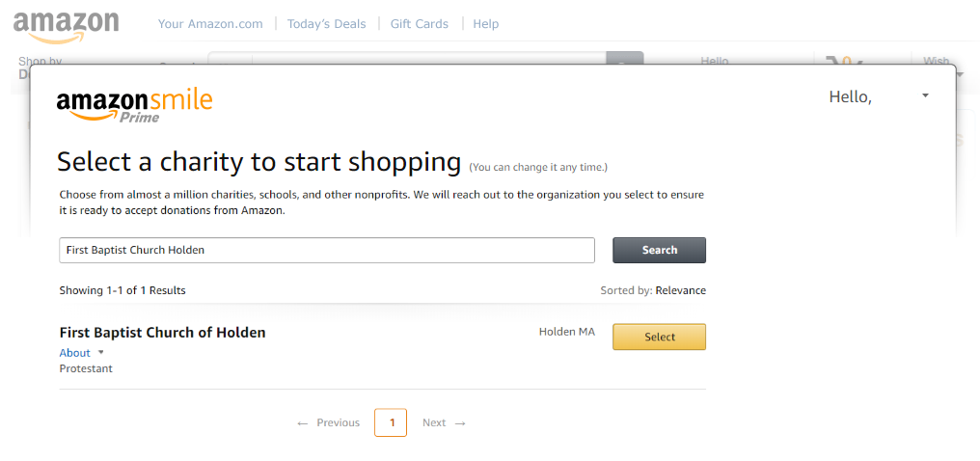This screenshot has height=461, width=980.
Task: Select First Baptist Church of Holden charity
Action: pyautogui.click(x=659, y=337)
